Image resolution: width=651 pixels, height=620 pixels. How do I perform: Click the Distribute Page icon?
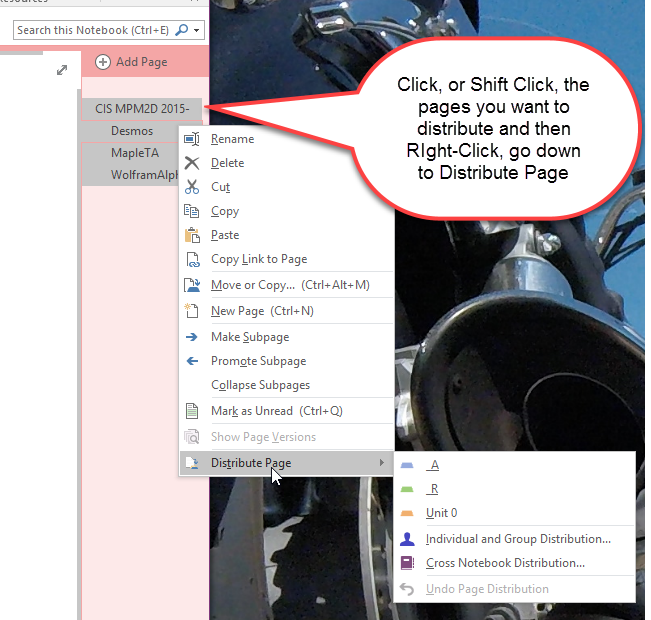[192, 463]
